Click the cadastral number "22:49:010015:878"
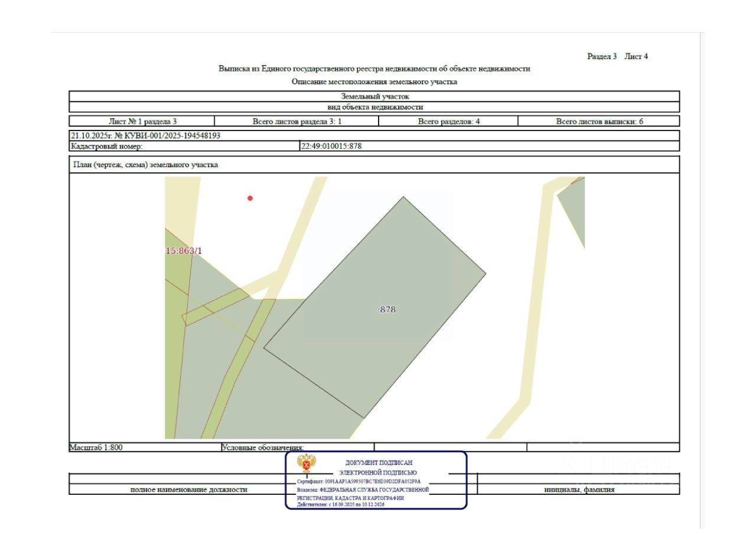Viewport: 756px width, 535px height. pos(331,146)
